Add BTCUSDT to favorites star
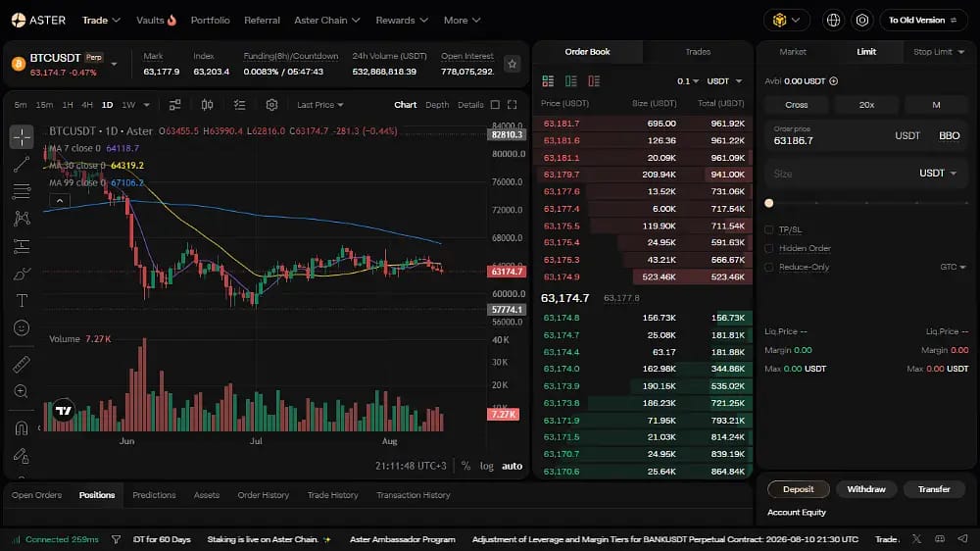The width and height of the screenshot is (980, 551). 512,64
